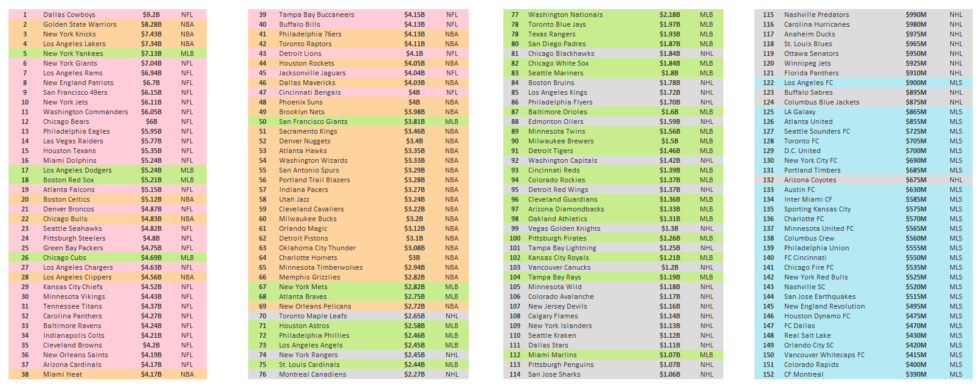Select the Toronto Raptors team name
The height and width of the screenshot is (387, 980).
pyautogui.click(x=305, y=44)
